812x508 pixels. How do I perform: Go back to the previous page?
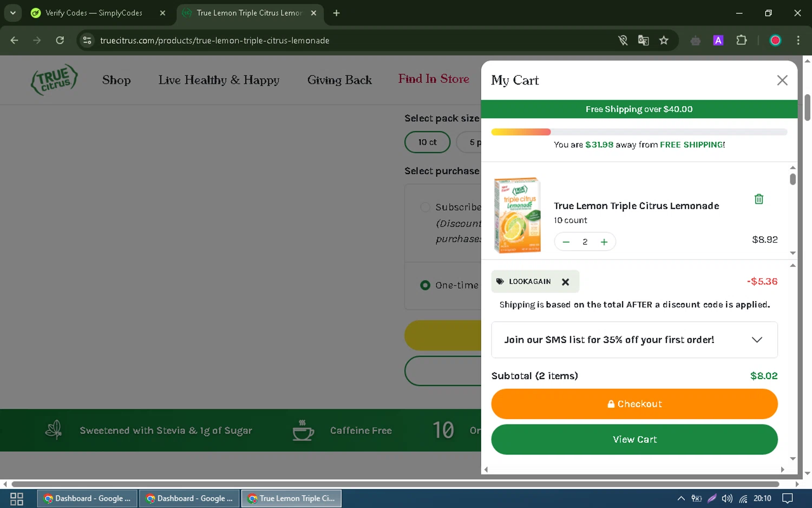(15, 40)
